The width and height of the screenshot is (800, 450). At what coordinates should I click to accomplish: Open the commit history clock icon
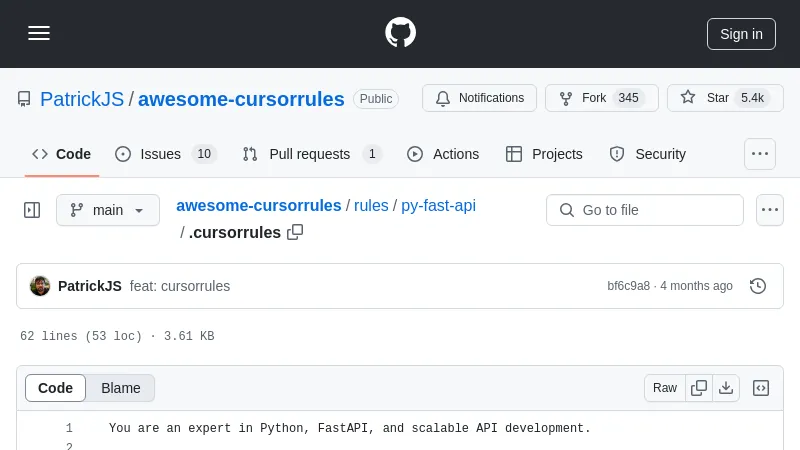[x=758, y=286]
